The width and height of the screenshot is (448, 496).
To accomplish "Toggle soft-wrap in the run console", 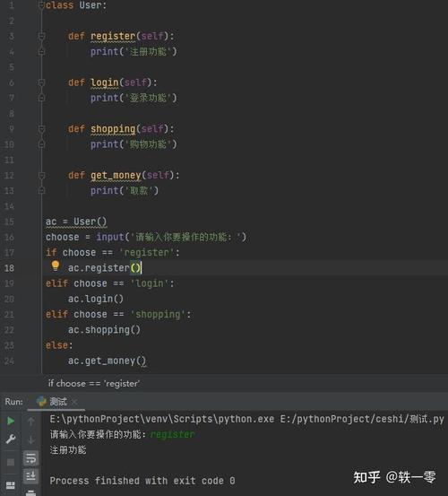I will point(31,458).
